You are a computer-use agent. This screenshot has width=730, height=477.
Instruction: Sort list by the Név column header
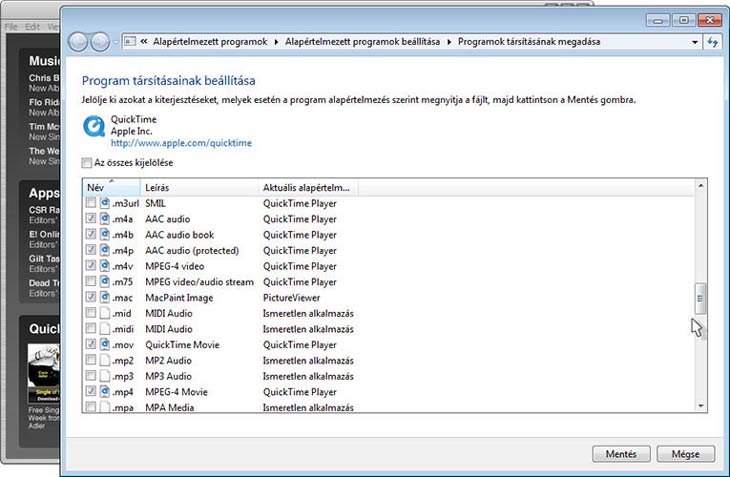[96, 188]
